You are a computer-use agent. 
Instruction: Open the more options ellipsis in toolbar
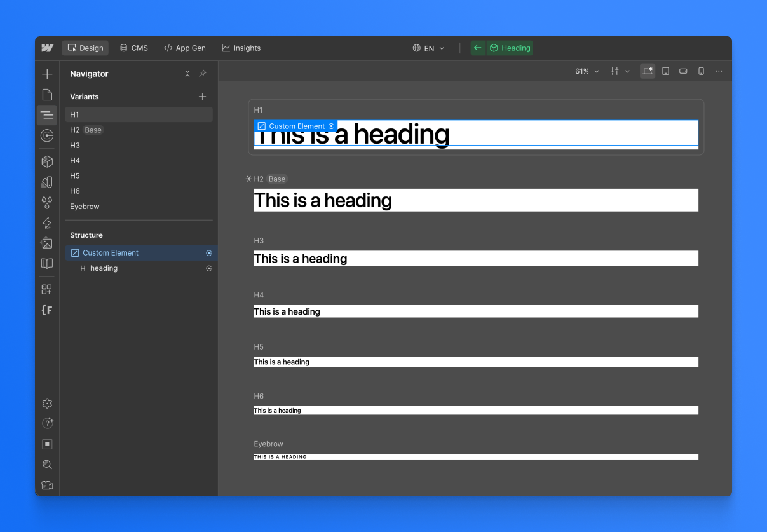pos(719,71)
